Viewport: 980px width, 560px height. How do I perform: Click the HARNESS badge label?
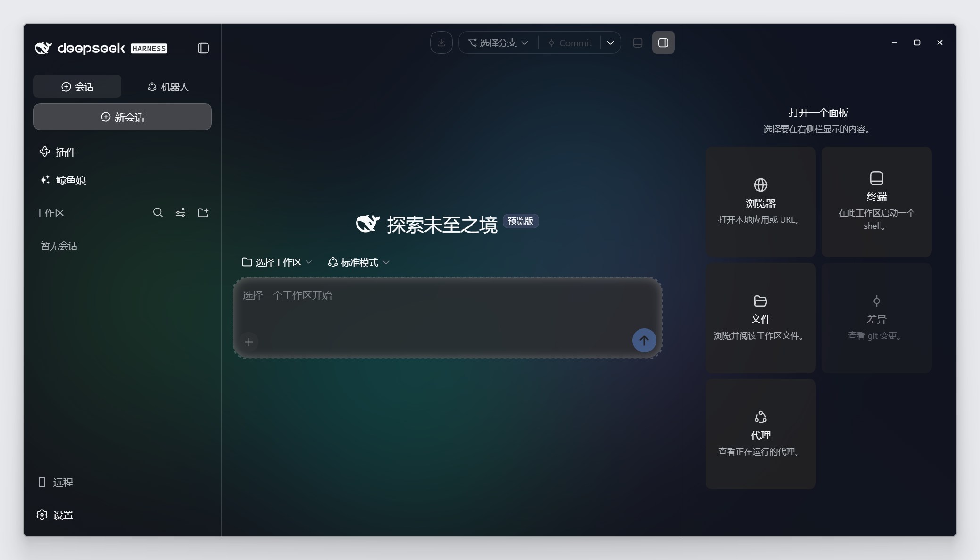coord(149,49)
